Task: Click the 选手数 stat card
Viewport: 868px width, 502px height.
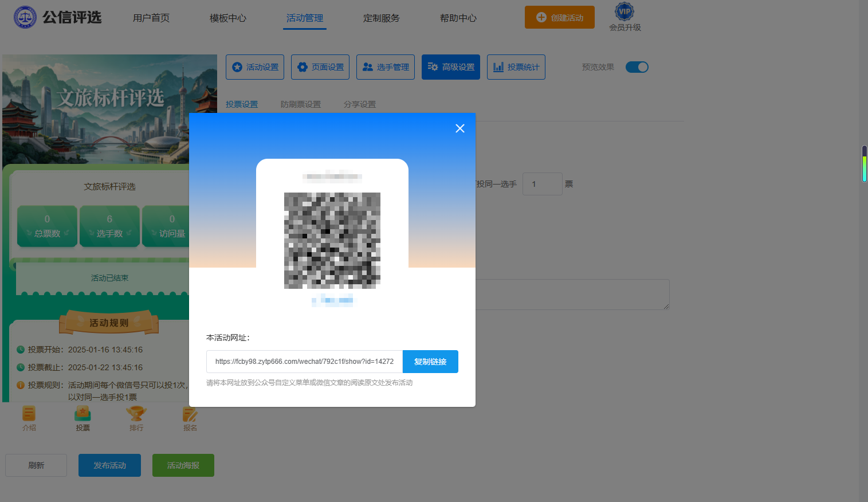Action: (109, 226)
